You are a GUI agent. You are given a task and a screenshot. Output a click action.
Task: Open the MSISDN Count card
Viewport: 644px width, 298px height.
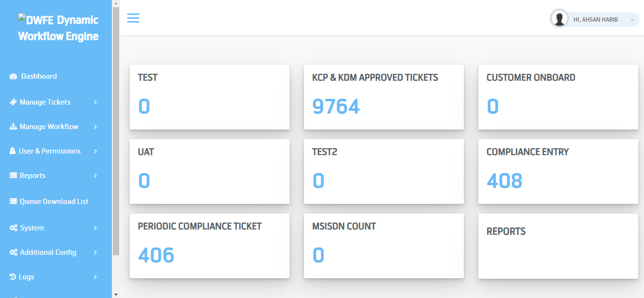coord(384,246)
